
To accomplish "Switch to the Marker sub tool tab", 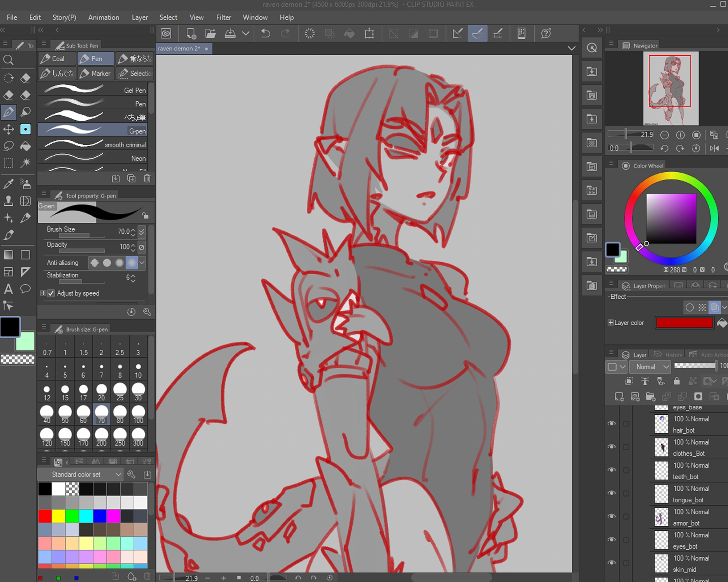I will tap(96, 73).
